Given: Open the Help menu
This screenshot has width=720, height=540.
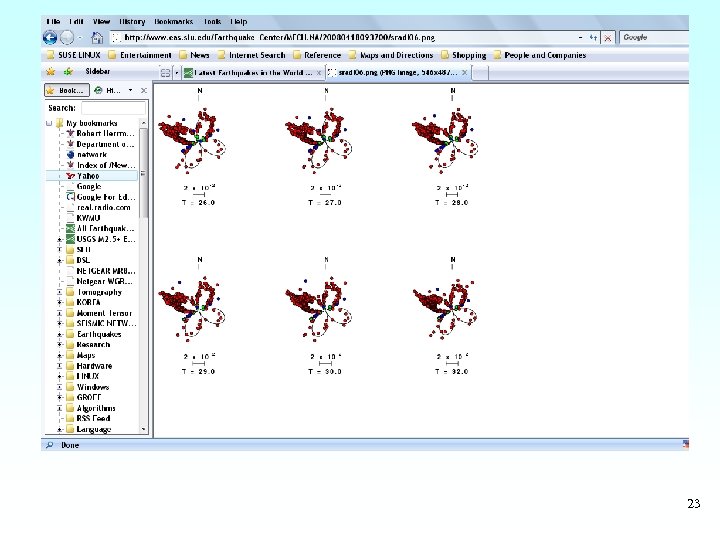Looking at the screenshot, I should (x=239, y=22).
